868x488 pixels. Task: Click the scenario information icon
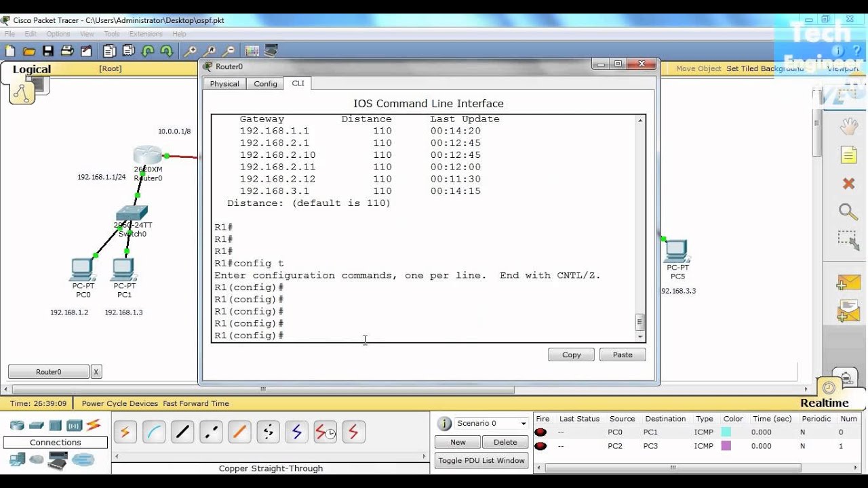445,424
